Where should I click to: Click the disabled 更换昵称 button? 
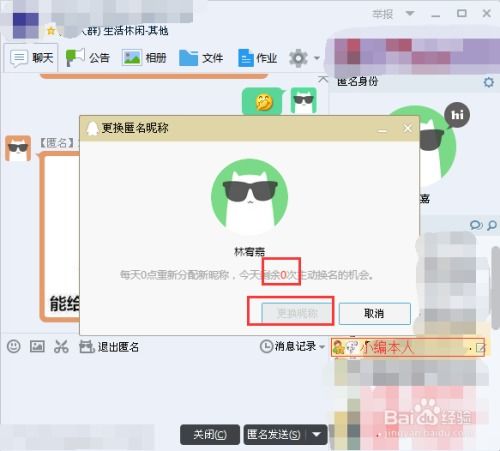coord(297,313)
